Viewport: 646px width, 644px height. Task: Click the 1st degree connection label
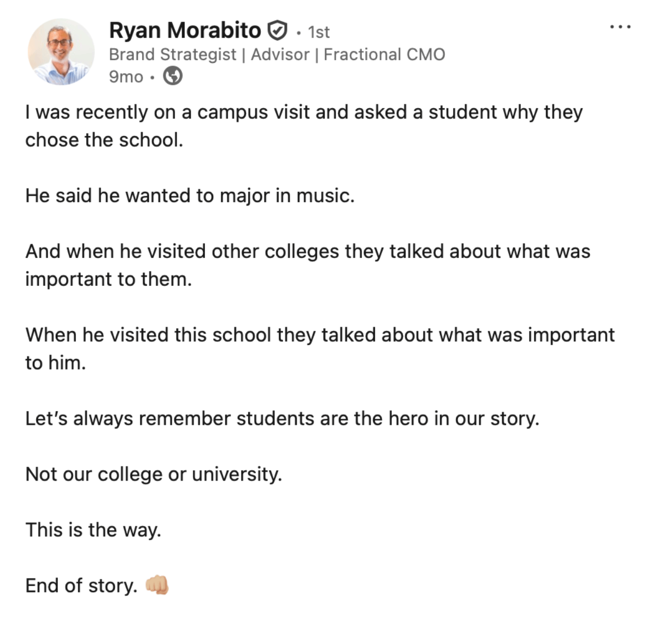tap(319, 32)
